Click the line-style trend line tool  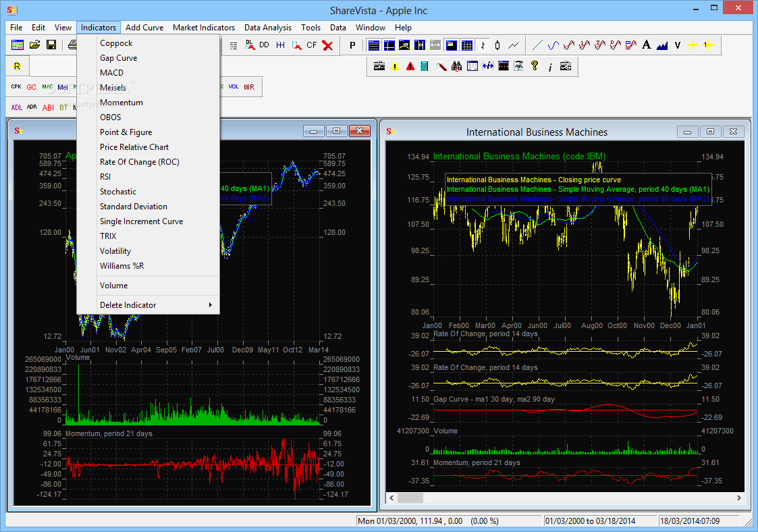(537, 45)
